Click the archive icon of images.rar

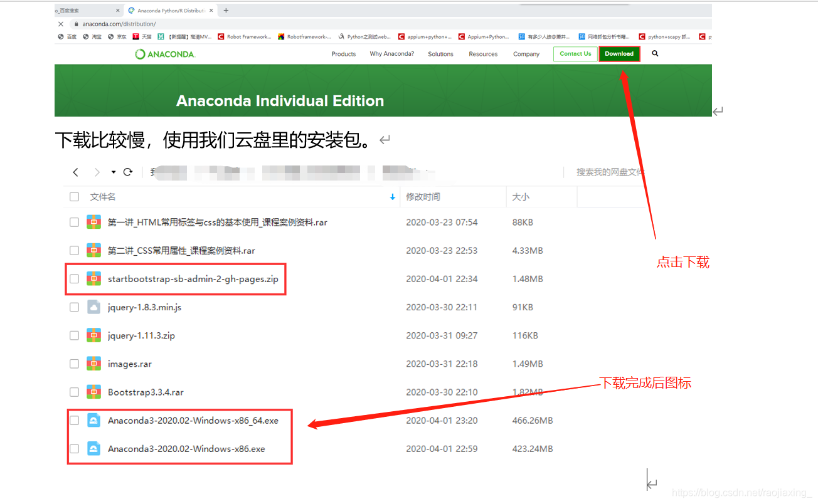pyautogui.click(x=94, y=364)
